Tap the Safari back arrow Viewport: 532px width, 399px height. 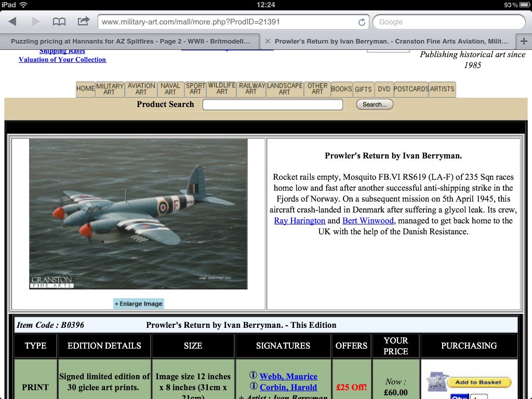(x=12, y=22)
